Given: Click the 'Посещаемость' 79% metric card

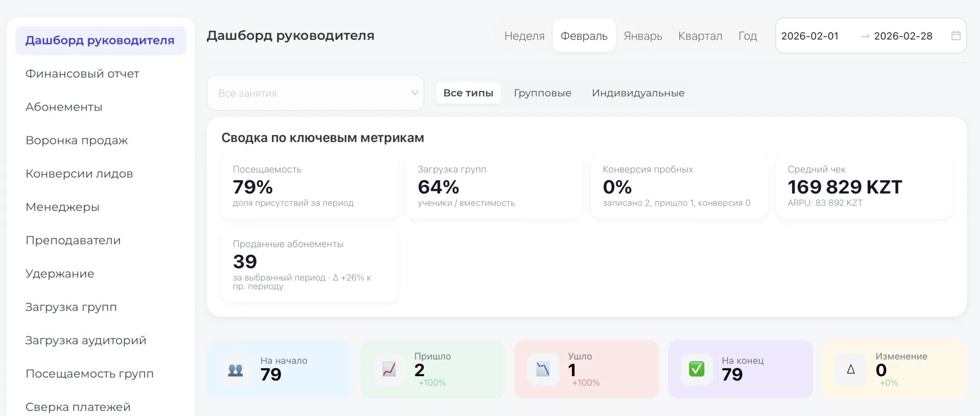Looking at the screenshot, I should coord(309,186).
